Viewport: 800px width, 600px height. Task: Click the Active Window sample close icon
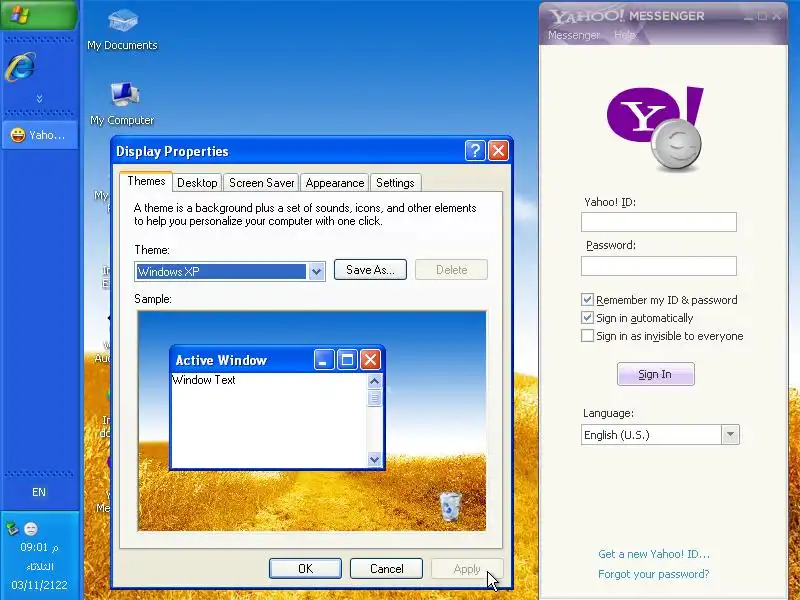coord(370,360)
